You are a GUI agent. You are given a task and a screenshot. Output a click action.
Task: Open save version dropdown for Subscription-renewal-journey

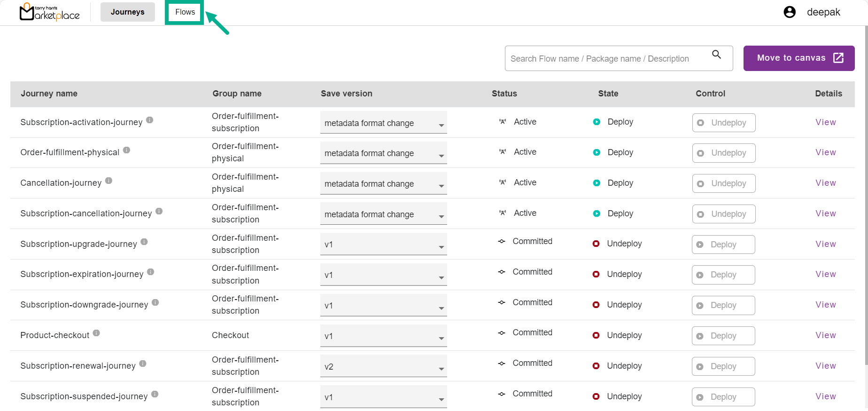click(x=383, y=366)
